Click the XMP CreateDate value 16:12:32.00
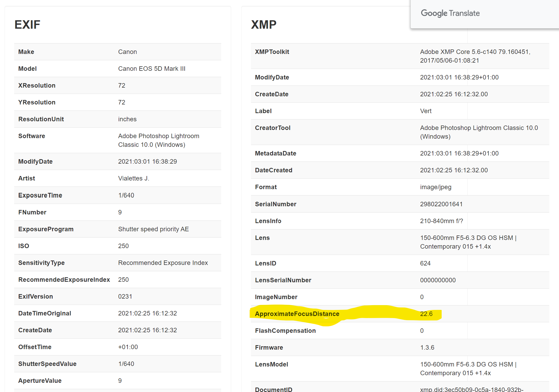559x392 pixels. click(x=454, y=94)
